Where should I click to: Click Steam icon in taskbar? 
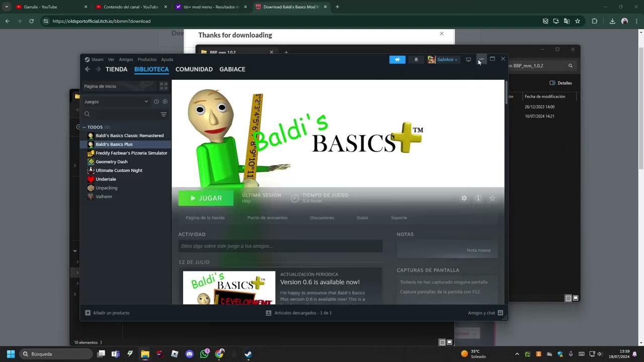coord(248,354)
